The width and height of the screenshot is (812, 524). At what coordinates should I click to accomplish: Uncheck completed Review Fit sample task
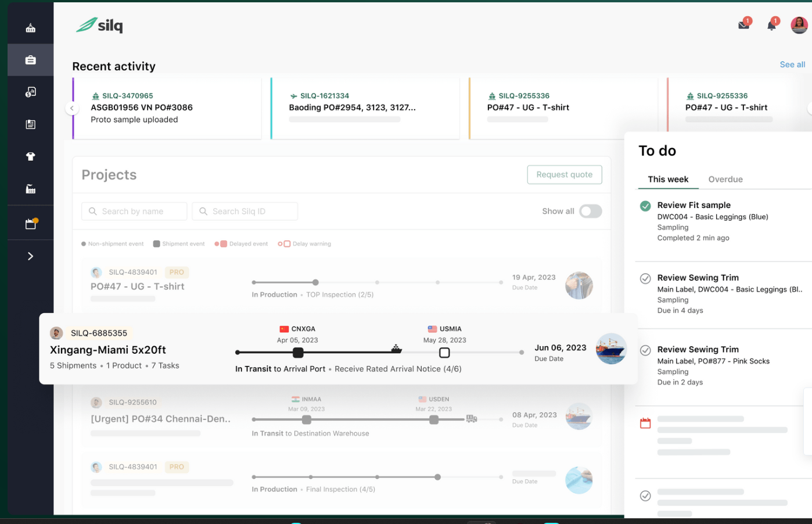coord(645,206)
